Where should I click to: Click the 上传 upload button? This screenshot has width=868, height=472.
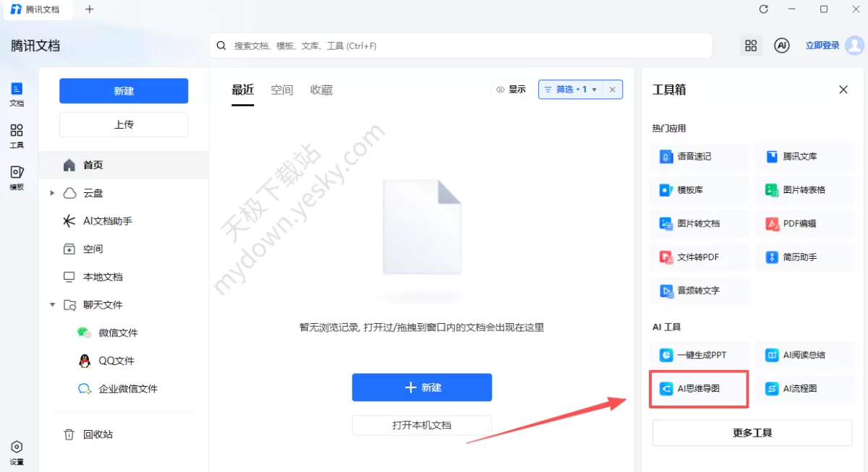[124, 124]
